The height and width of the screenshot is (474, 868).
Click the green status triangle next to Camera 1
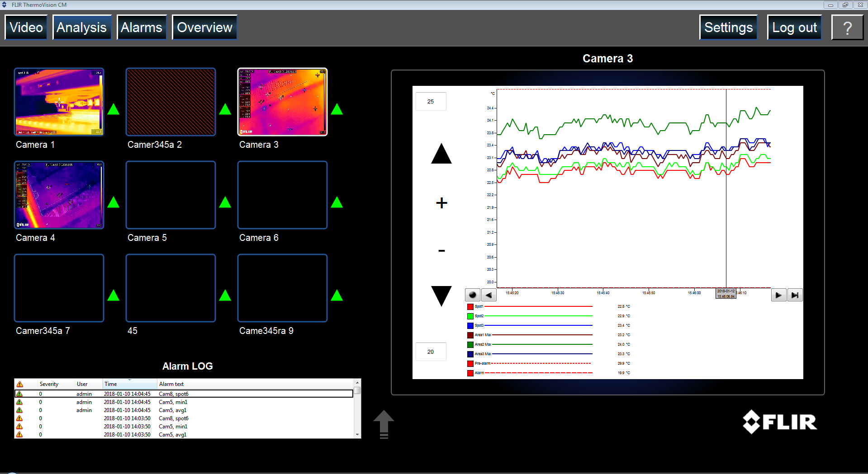114,109
